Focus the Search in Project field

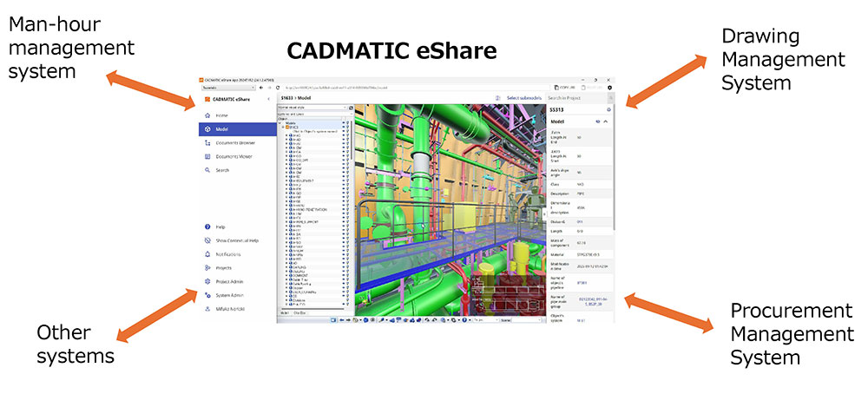click(x=576, y=98)
